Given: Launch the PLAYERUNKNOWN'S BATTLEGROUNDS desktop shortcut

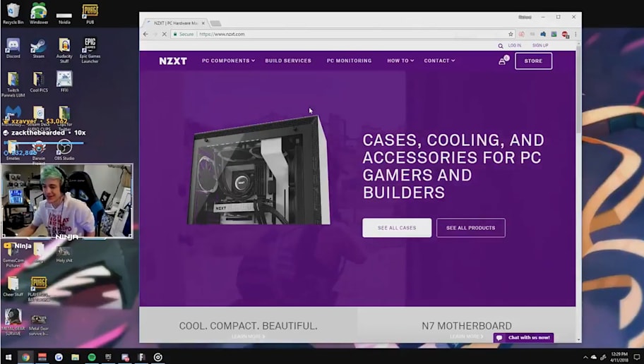Looking at the screenshot, I should 39,289.
